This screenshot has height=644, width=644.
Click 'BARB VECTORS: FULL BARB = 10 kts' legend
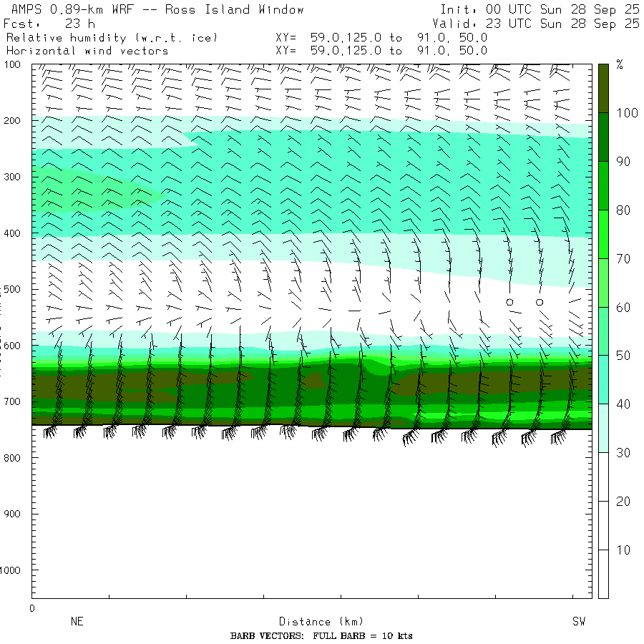(x=321, y=636)
